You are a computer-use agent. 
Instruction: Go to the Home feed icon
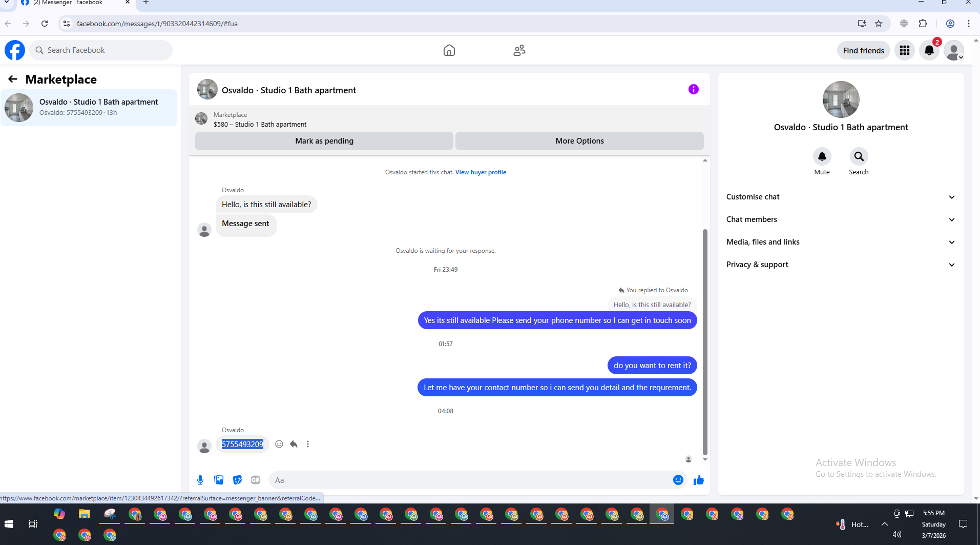coord(449,50)
